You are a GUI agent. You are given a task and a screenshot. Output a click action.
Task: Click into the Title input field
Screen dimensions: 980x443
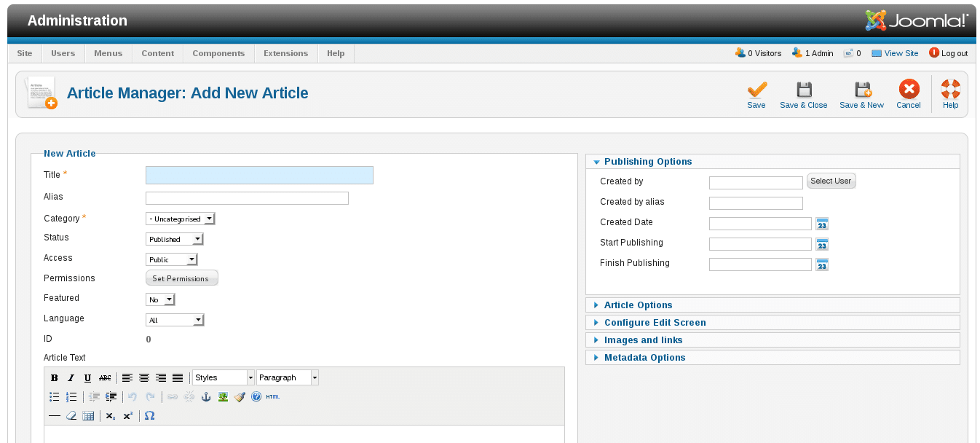[x=259, y=175]
